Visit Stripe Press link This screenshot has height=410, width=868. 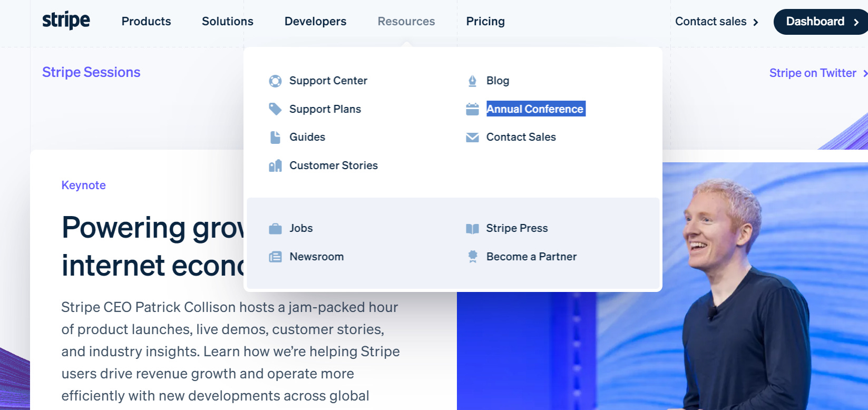(517, 228)
